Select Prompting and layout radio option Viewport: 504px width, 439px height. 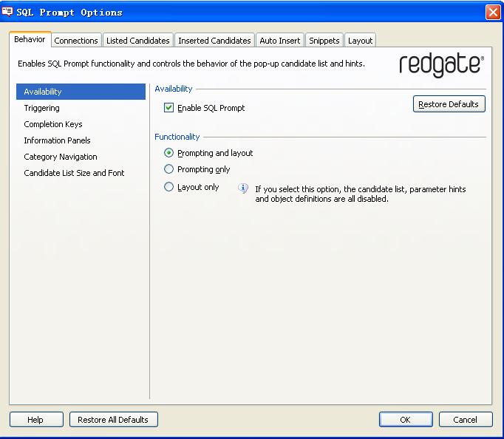tap(168, 153)
